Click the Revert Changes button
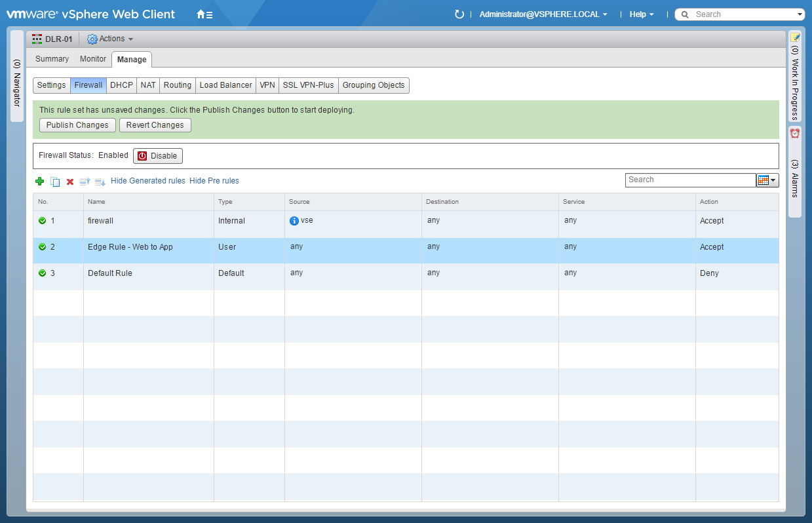812x523 pixels. click(x=155, y=125)
